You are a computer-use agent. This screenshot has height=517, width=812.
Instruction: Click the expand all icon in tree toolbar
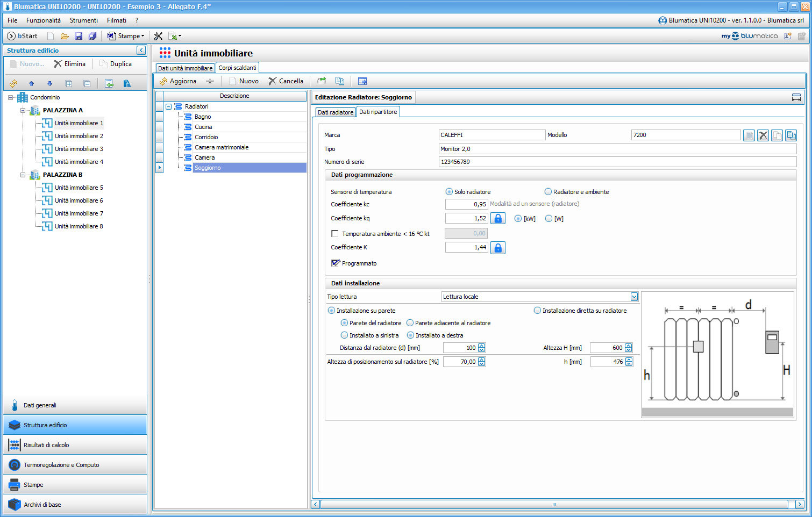click(x=69, y=83)
